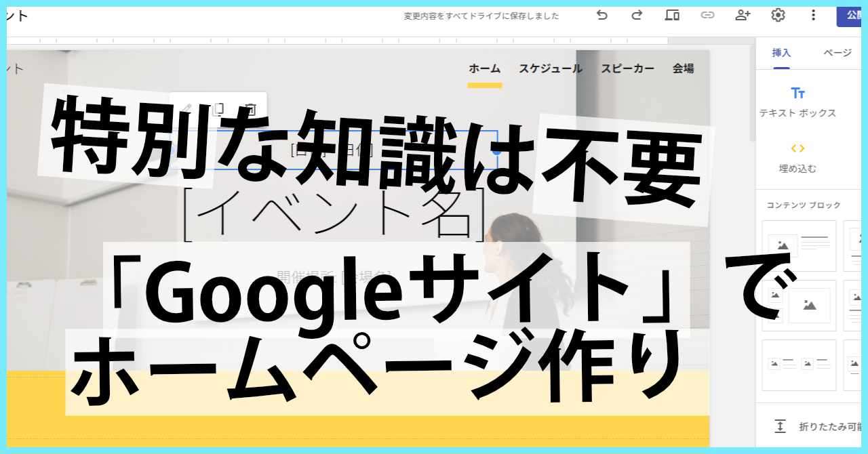868x454 pixels.
Task: Choose the image-left text-right content block
Action: (x=799, y=246)
